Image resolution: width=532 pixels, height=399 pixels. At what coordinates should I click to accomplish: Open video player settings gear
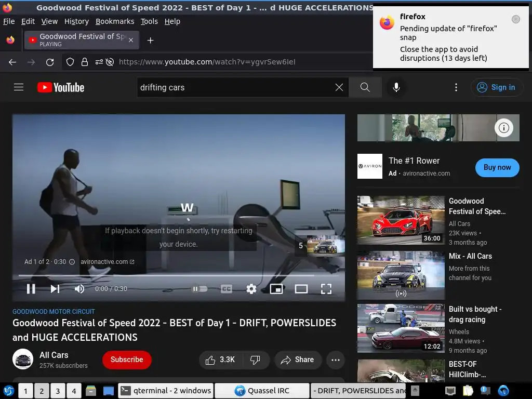(x=251, y=289)
